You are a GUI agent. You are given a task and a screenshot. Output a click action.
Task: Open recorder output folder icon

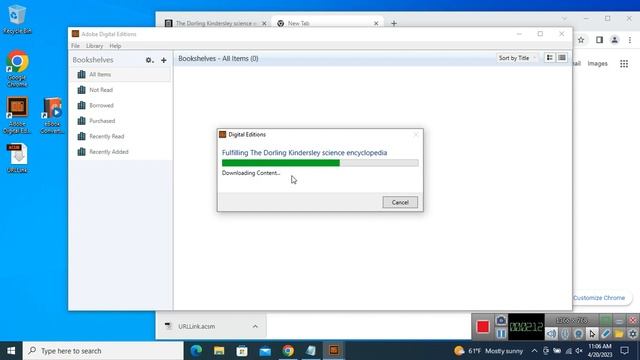coord(619,333)
